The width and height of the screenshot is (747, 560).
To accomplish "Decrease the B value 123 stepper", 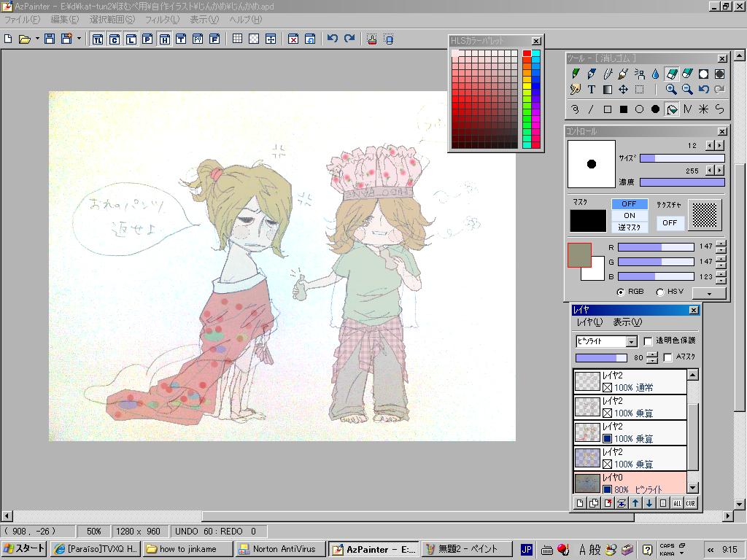I will 721,279.
